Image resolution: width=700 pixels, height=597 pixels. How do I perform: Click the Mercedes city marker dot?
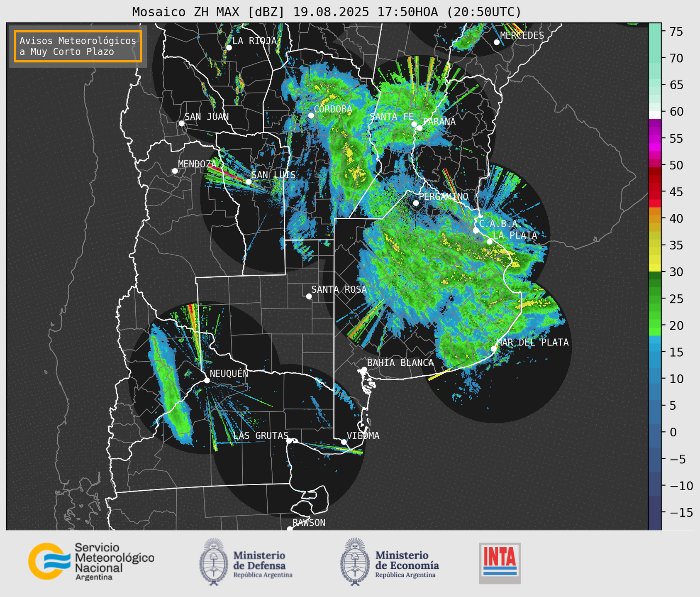pyautogui.click(x=497, y=42)
